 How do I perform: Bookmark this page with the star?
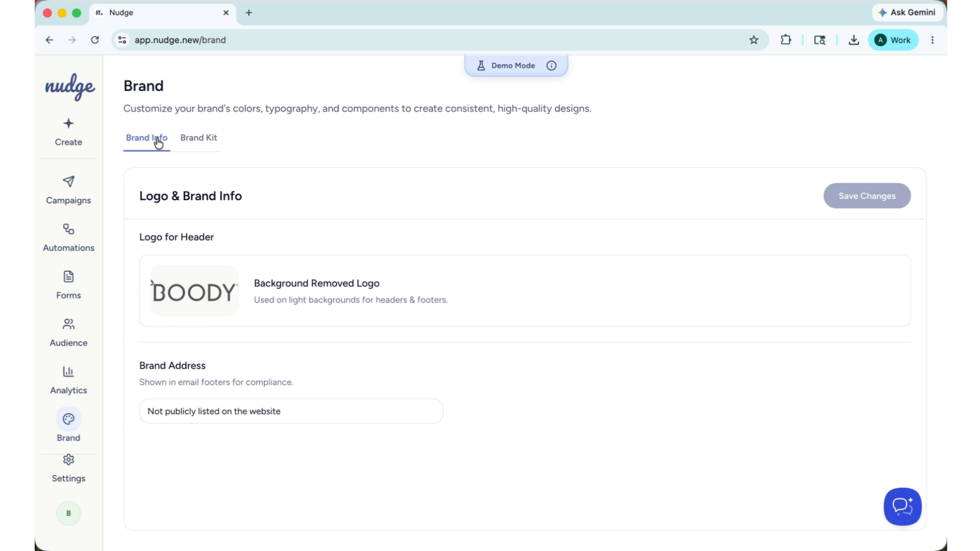[x=753, y=40]
